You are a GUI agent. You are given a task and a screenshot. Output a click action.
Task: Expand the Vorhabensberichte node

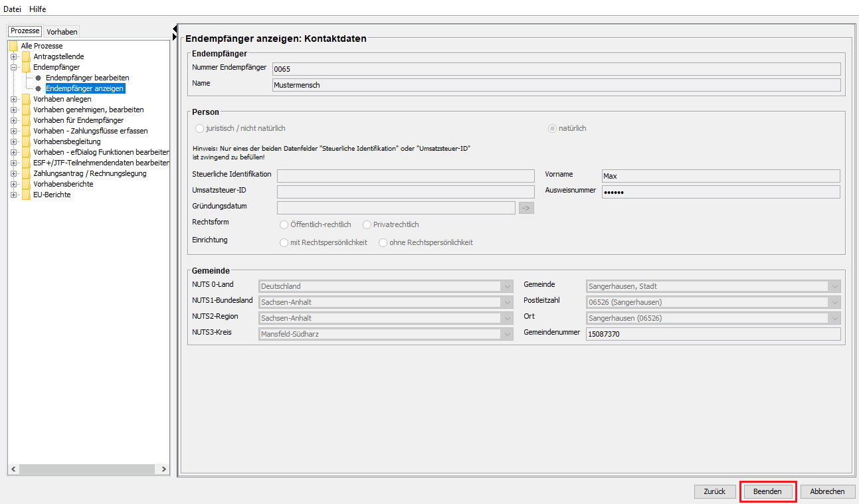[13, 184]
